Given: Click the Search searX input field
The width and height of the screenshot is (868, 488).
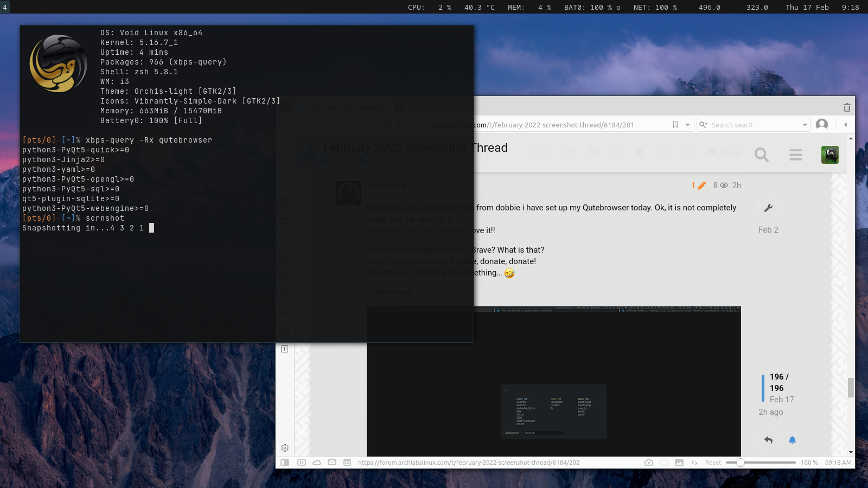Looking at the screenshot, I should click(x=754, y=125).
